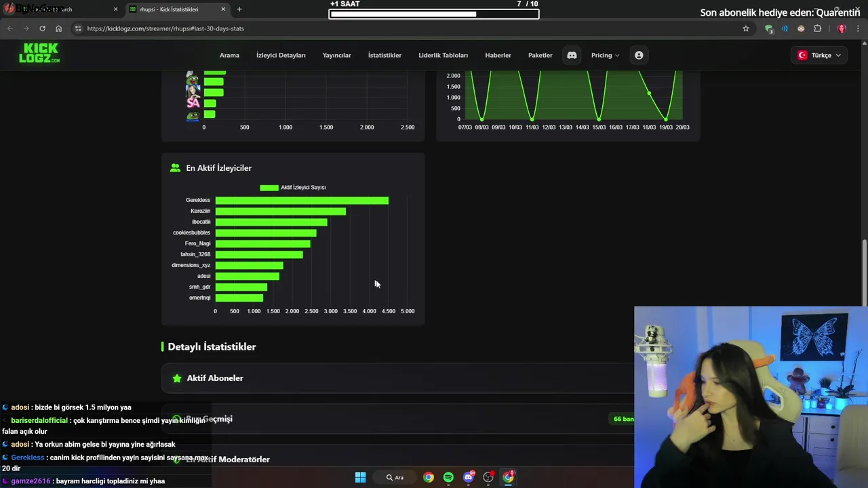Image resolution: width=868 pixels, height=488 pixels.
Task: Click the cookiesbubbles bar in the chart
Action: [x=266, y=233]
